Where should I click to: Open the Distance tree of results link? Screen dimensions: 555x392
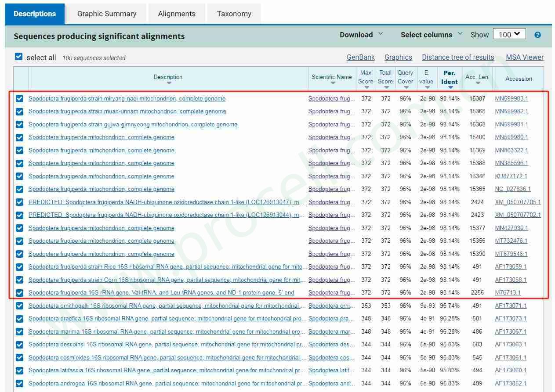pyautogui.click(x=458, y=57)
